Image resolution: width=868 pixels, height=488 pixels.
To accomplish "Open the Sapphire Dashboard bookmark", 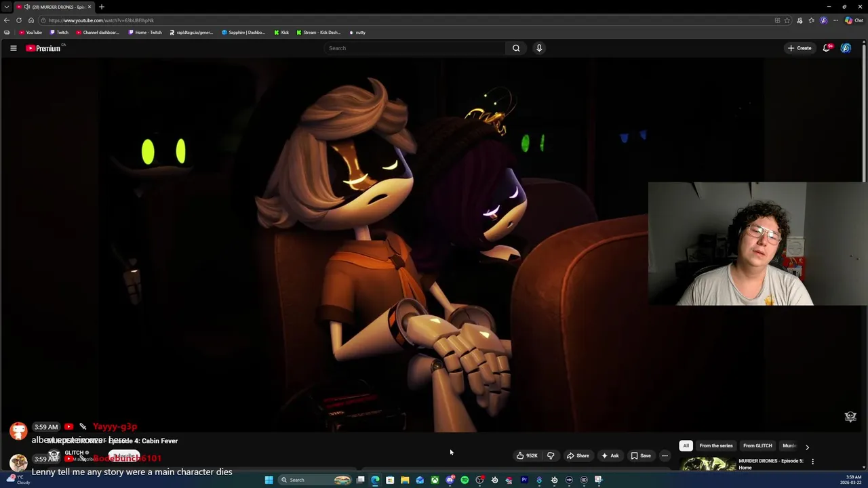I will pyautogui.click(x=243, y=33).
